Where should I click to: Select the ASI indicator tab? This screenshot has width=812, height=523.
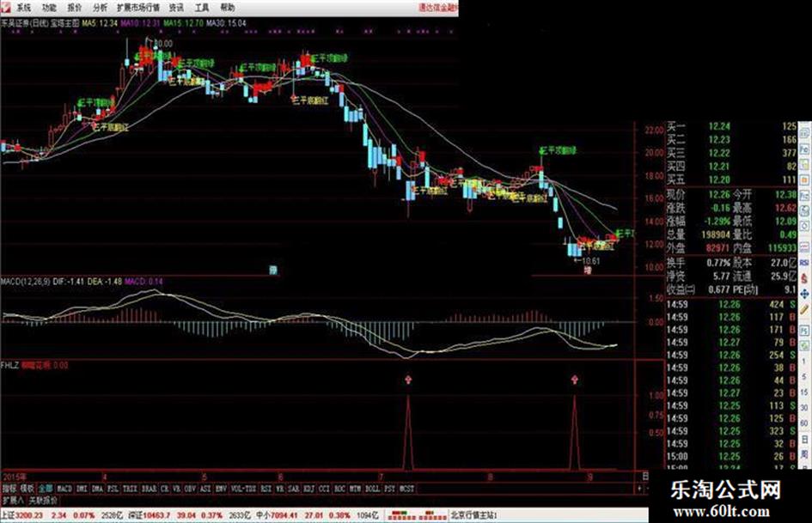click(x=204, y=489)
